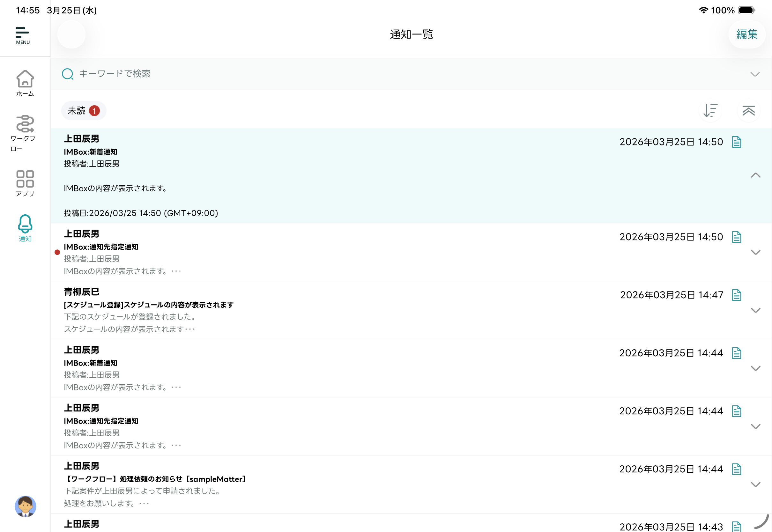Expand search options chevron in search bar

(x=755, y=74)
